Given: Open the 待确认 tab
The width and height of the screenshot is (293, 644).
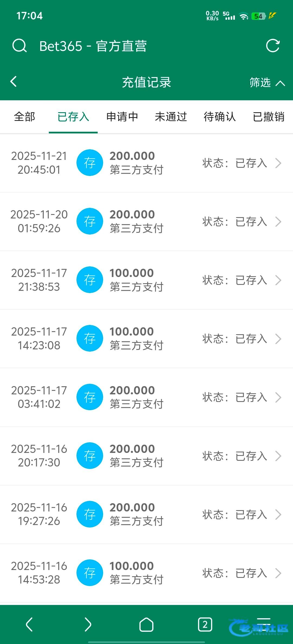Looking at the screenshot, I should click(220, 117).
